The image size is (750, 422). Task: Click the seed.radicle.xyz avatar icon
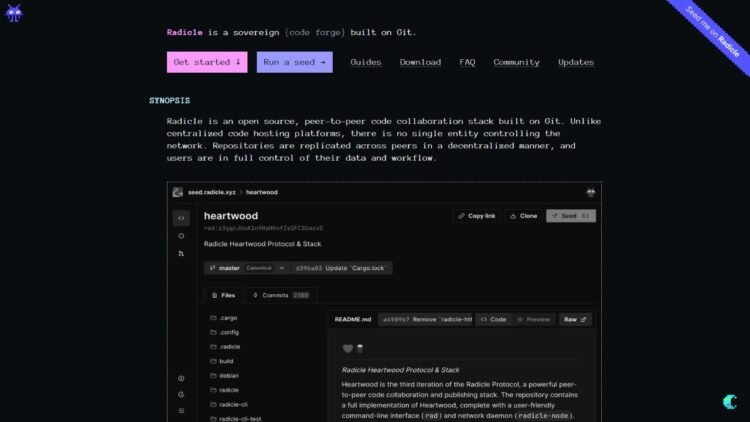(x=178, y=192)
